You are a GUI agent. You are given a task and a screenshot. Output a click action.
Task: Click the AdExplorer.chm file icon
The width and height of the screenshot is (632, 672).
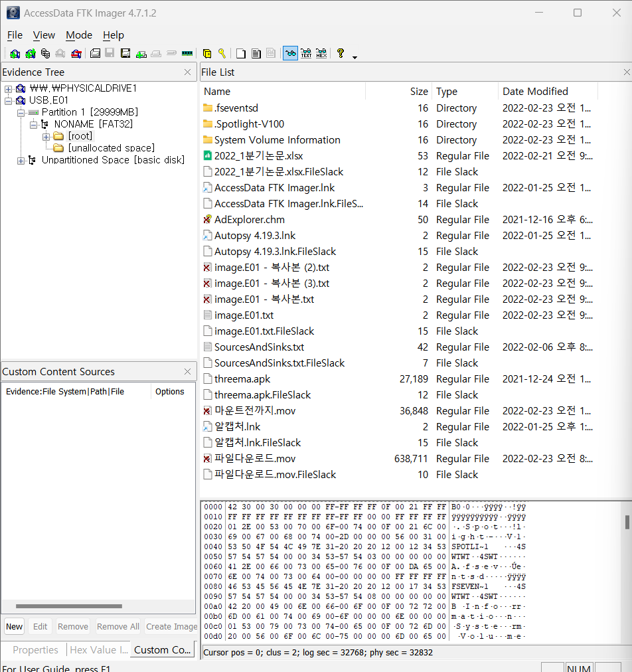pos(207,219)
